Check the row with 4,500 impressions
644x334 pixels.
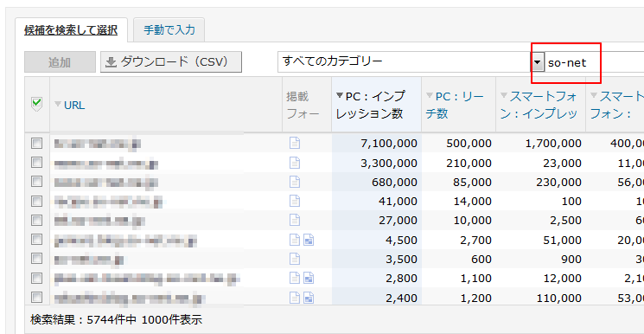[37, 240]
